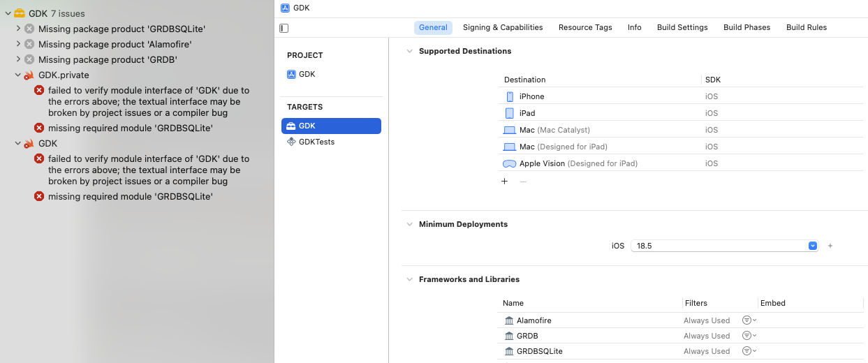The image size is (868, 363).
Task: Click the Destination column header
Action: [x=524, y=80]
